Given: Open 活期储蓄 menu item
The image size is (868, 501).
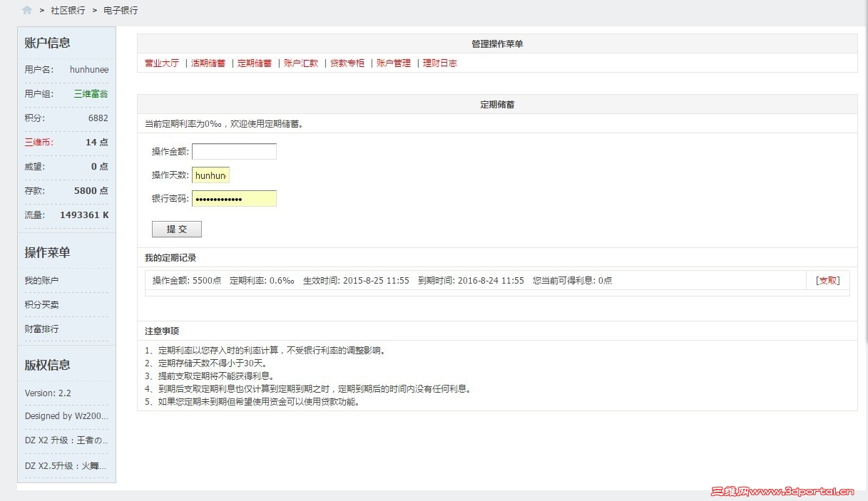Looking at the screenshot, I should click(208, 63).
